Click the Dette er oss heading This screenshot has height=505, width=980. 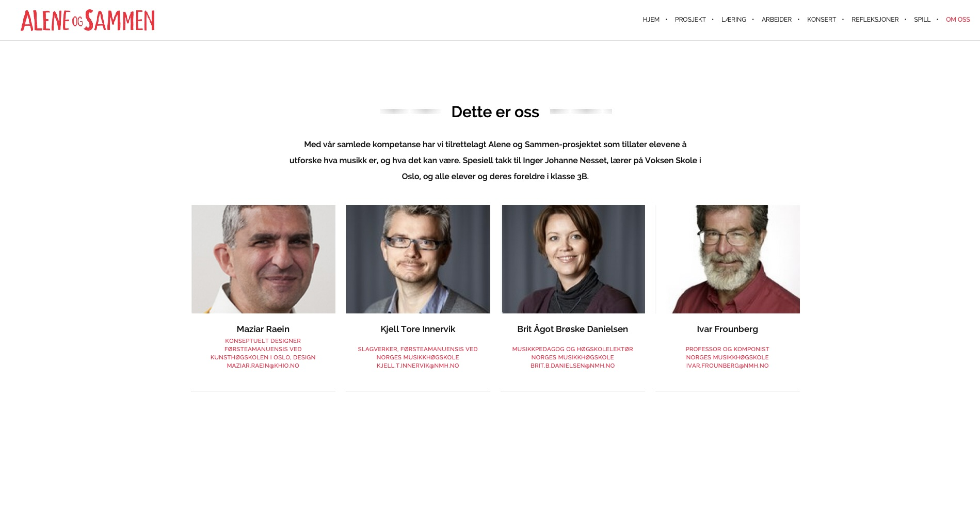495,112
